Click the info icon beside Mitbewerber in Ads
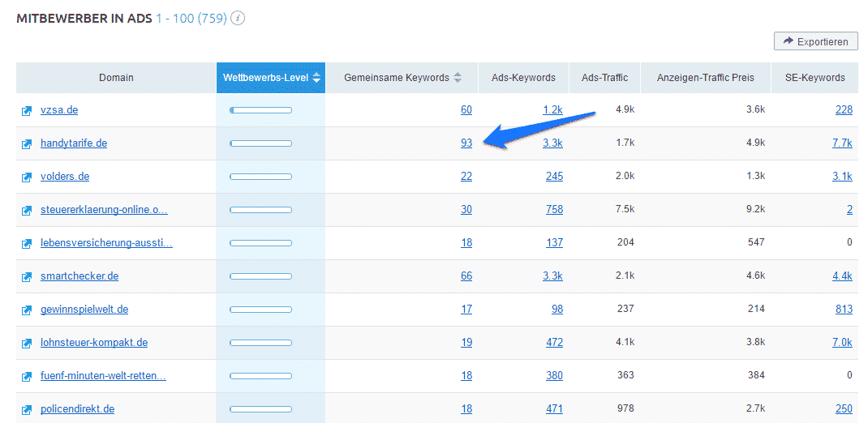Viewport: 868px width, 423px height. [238, 19]
